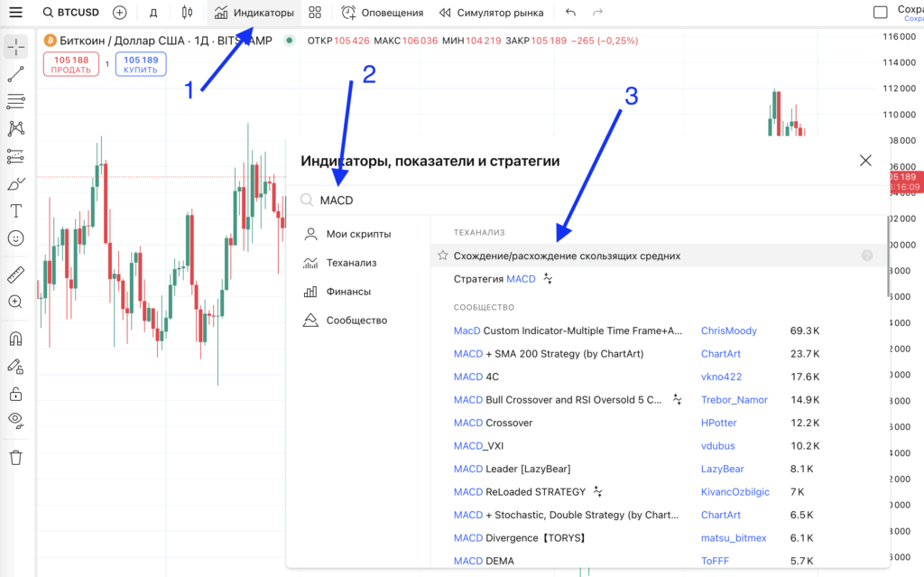Start Симулятор рынка replay
This screenshot has width=924, height=577.
pyautogui.click(x=492, y=13)
